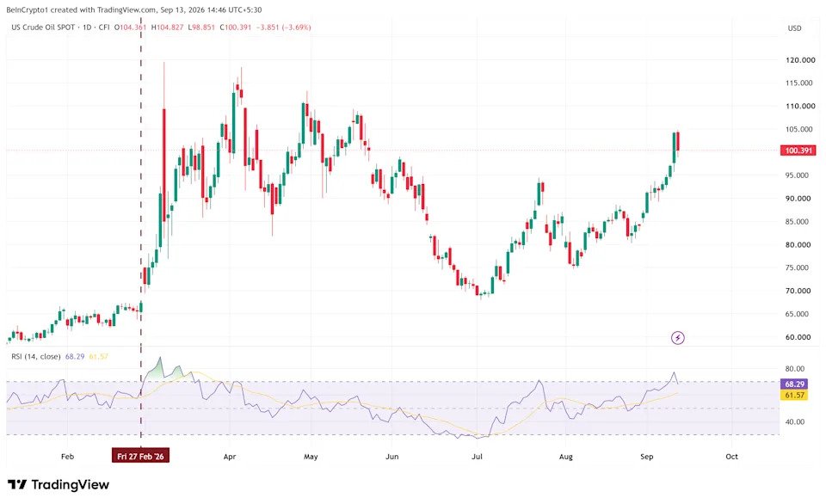Click the yellow RSI 61.57 moving average tag
The height and width of the screenshot is (504, 826).
[795, 395]
